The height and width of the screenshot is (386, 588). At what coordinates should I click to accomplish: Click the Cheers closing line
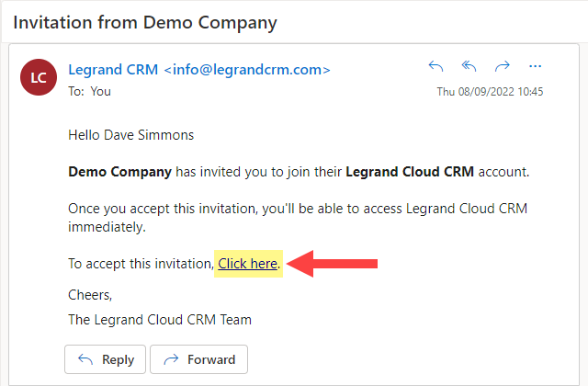(x=90, y=295)
